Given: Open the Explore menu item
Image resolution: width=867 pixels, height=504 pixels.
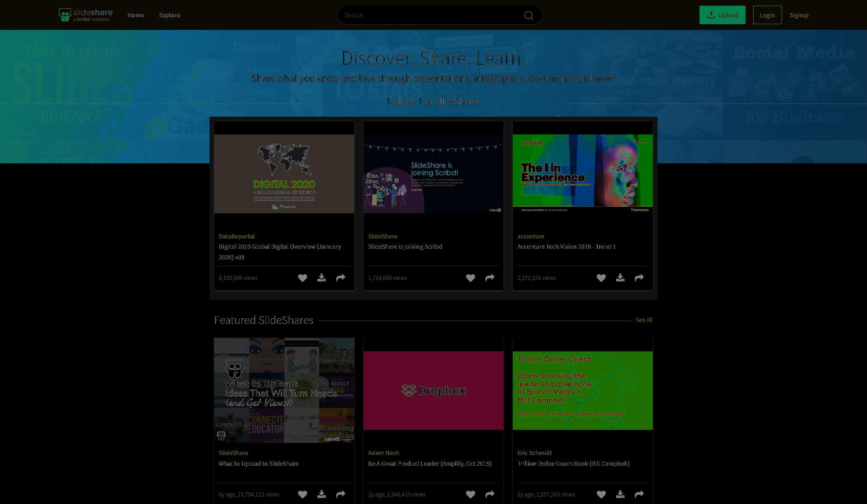Looking at the screenshot, I should tap(169, 15).
